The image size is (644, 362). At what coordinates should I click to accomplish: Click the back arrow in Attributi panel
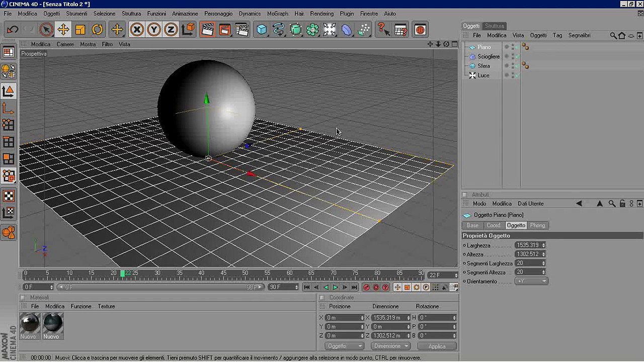point(579,204)
